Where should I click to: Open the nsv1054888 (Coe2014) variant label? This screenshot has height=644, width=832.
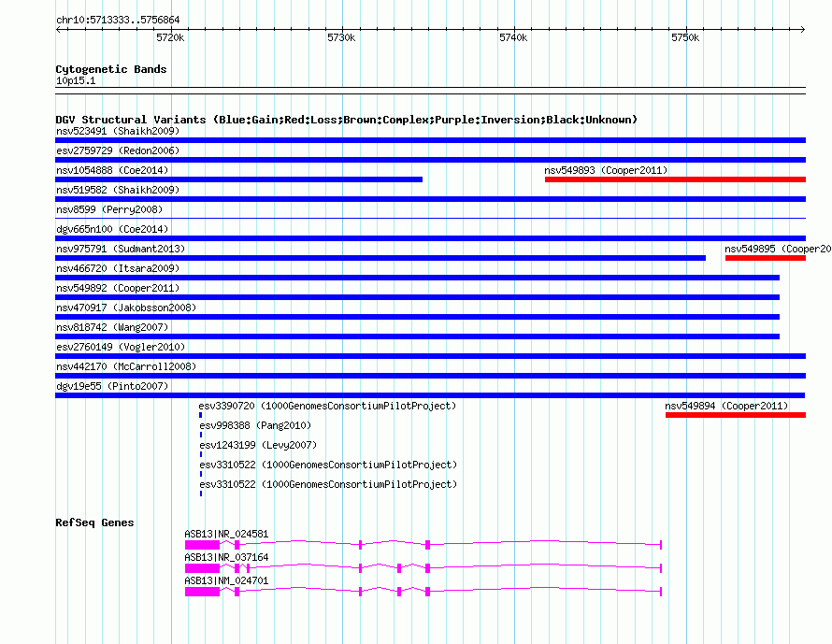(x=112, y=170)
